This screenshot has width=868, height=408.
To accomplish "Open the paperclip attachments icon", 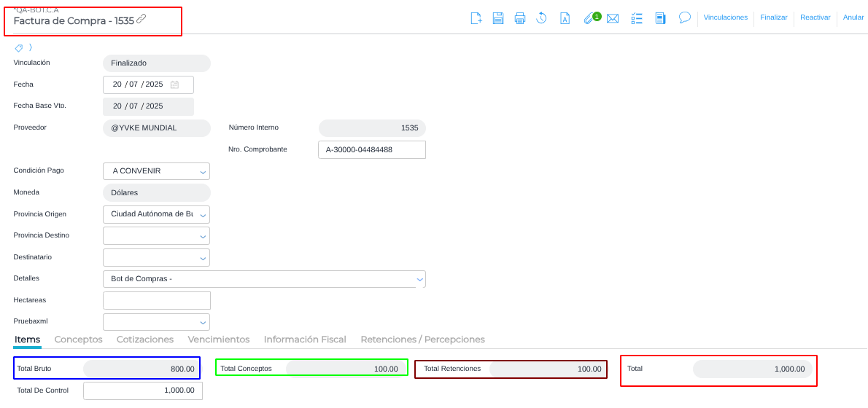I will [589, 18].
